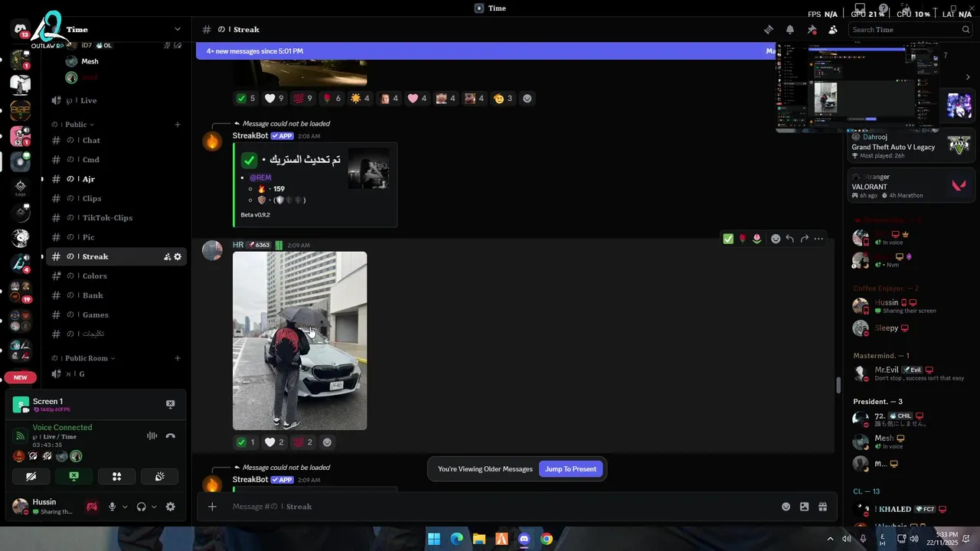The image size is (980, 551).
Task: Open emoji picker in message bar
Action: [786, 507]
